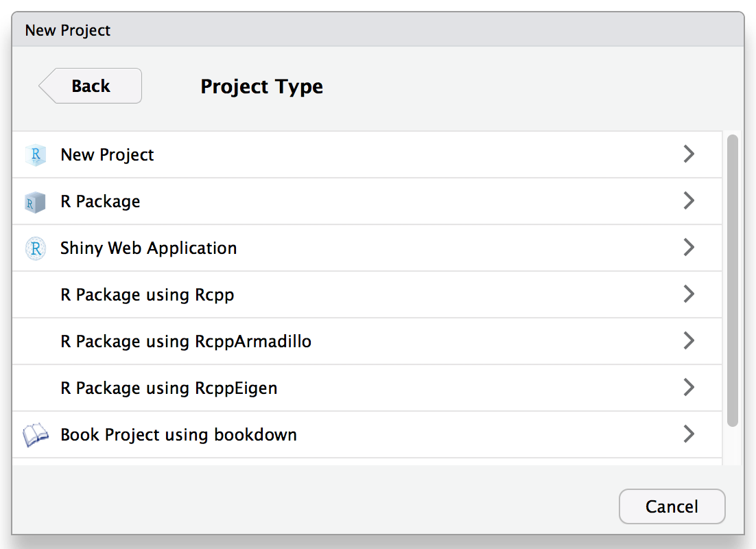Screen dimensions: 756x549
Task: Cancel the New Project dialog
Action: pyautogui.click(x=672, y=506)
